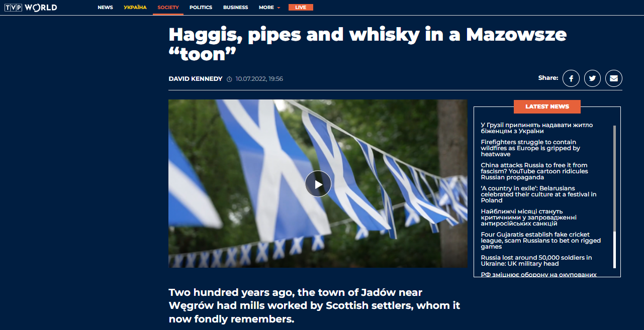Open the BUSINESS section

[236, 8]
